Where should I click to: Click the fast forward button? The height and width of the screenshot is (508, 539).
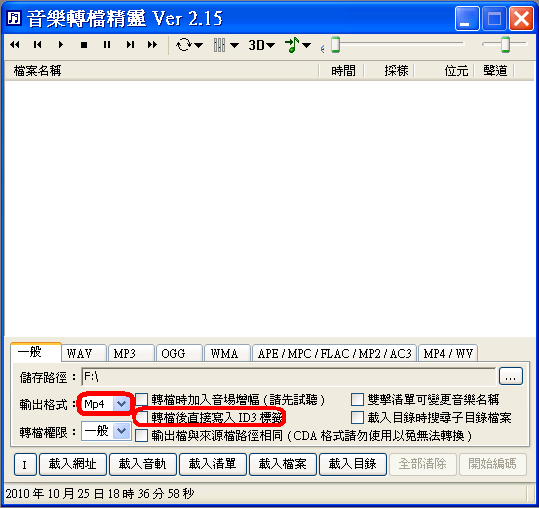click(152, 45)
